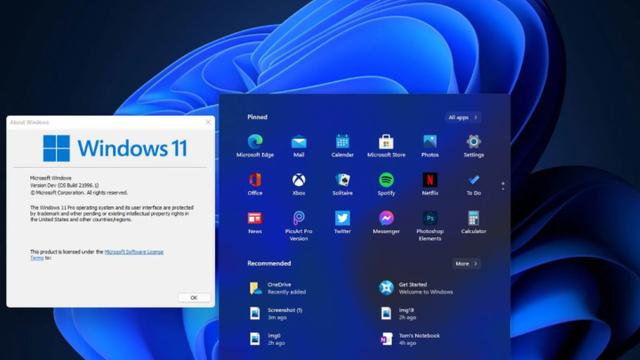Open Settings gear icon
The width and height of the screenshot is (640, 360).
pyautogui.click(x=473, y=146)
